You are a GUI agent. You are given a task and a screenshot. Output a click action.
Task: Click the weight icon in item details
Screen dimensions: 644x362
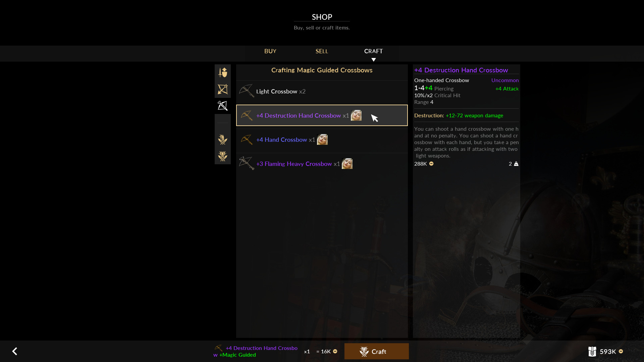click(x=516, y=164)
